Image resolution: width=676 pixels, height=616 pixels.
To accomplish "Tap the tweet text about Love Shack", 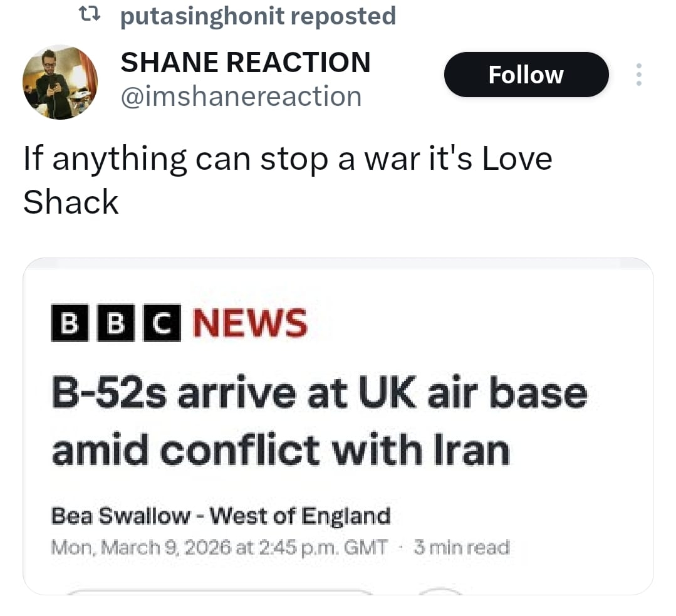I will coord(287,179).
